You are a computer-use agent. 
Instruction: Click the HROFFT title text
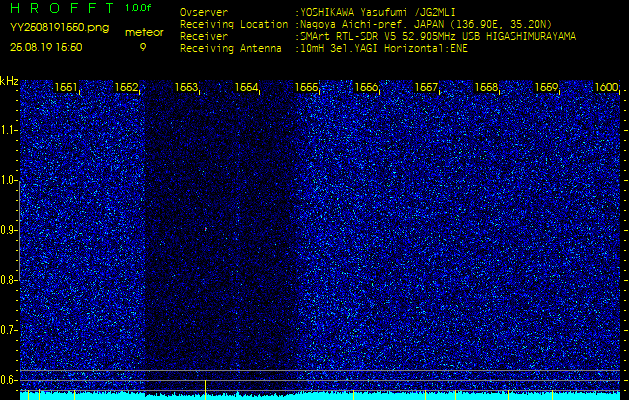[x=61, y=8]
